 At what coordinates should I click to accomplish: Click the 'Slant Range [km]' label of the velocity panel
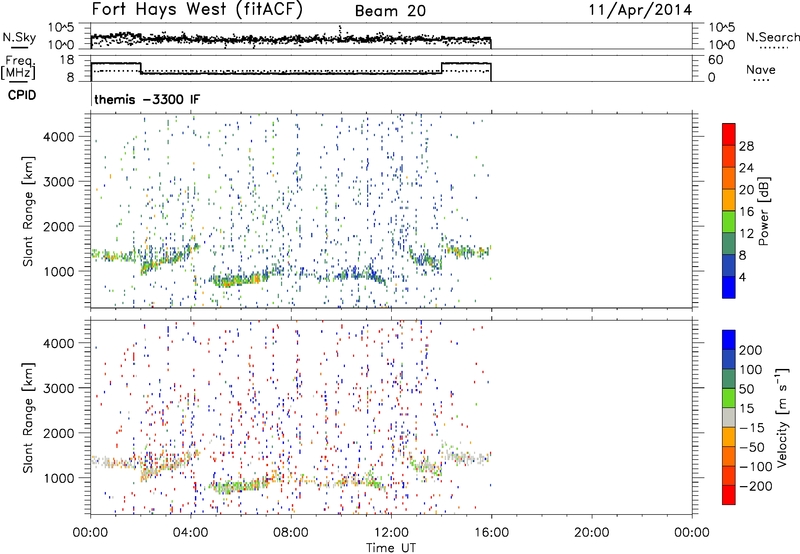pos(28,417)
